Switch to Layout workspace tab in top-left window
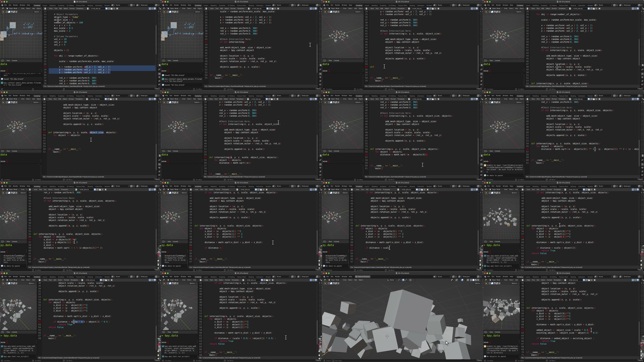The image size is (644, 362). tap(45, 5)
